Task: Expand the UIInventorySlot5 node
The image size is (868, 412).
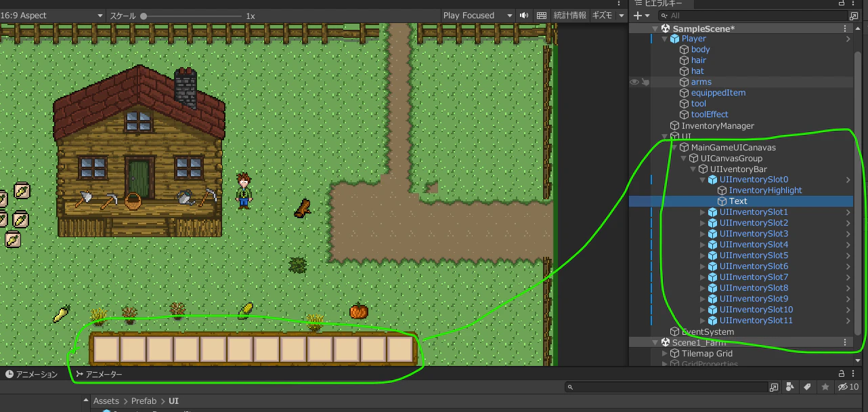Action: click(702, 255)
